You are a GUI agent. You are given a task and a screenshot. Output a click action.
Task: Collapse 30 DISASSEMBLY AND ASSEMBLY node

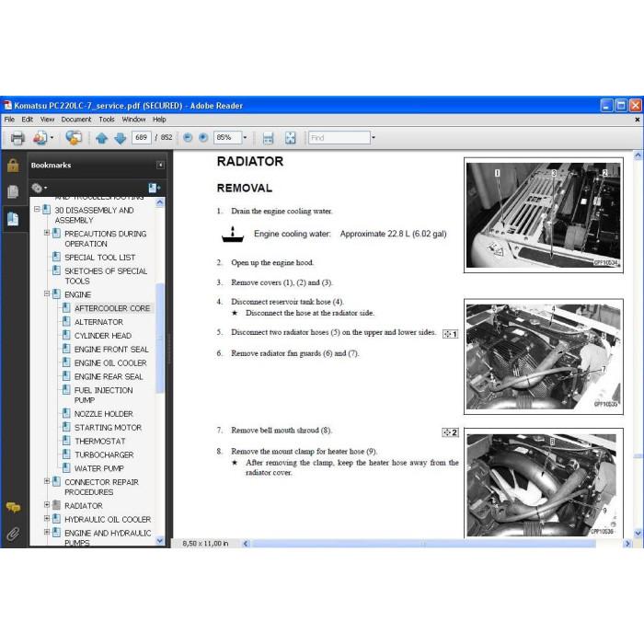37,209
